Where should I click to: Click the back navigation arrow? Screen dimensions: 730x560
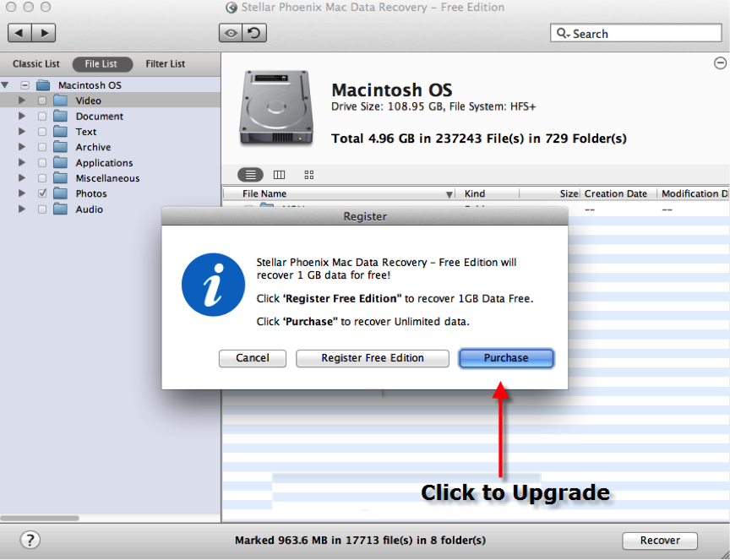point(19,33)
